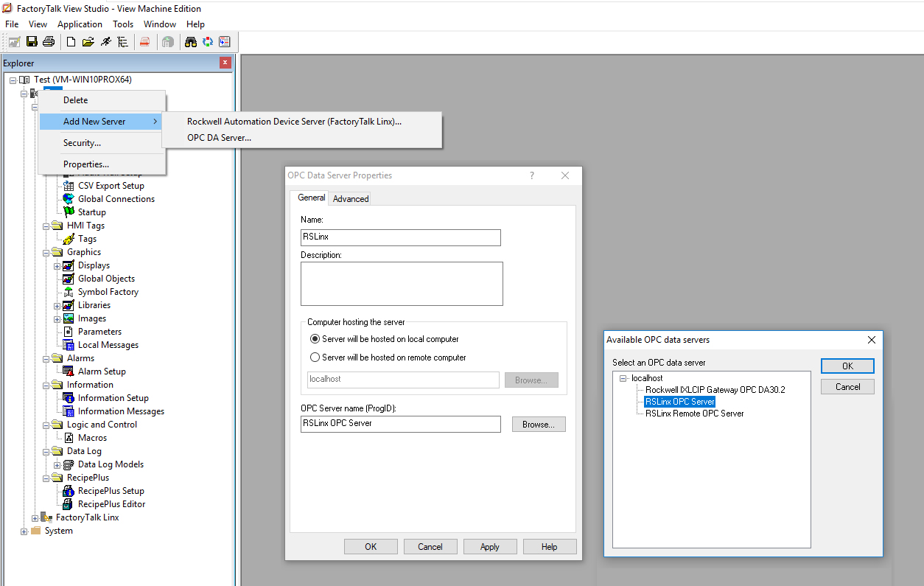Viewport: 924px width, 586px height.
Task: Expand the Displays tree node
Action: [57, 265]
